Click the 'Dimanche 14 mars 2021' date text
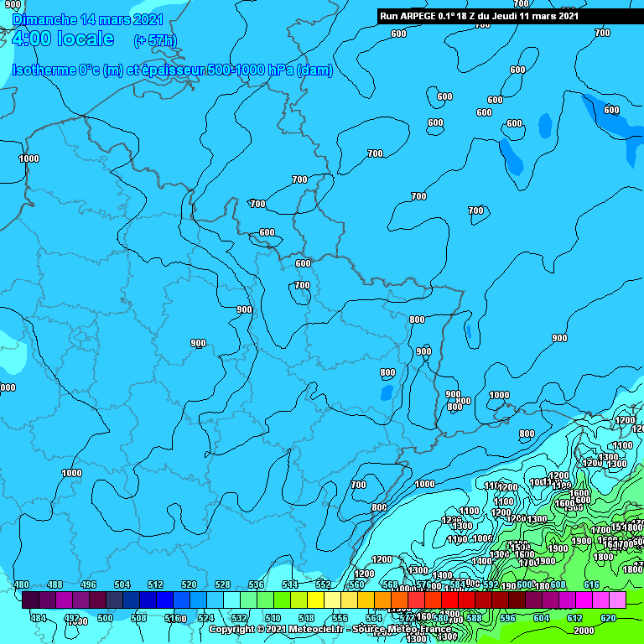The height and width of the screenshot is (644, 644). (x=88, y=19)
